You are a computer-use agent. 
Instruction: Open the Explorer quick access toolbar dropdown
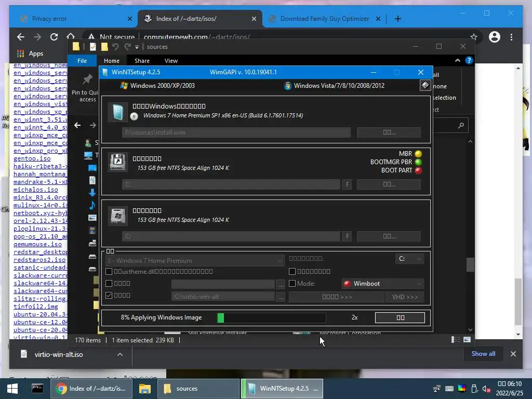click(x=137, y=47)
